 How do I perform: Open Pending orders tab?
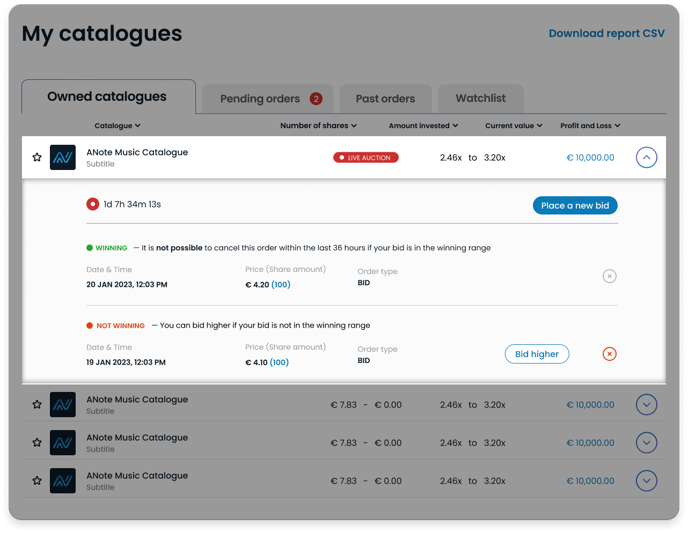click(267, 99)
